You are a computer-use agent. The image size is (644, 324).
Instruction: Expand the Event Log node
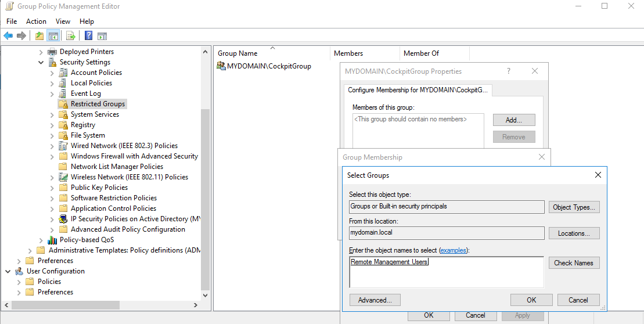point(52,93)
